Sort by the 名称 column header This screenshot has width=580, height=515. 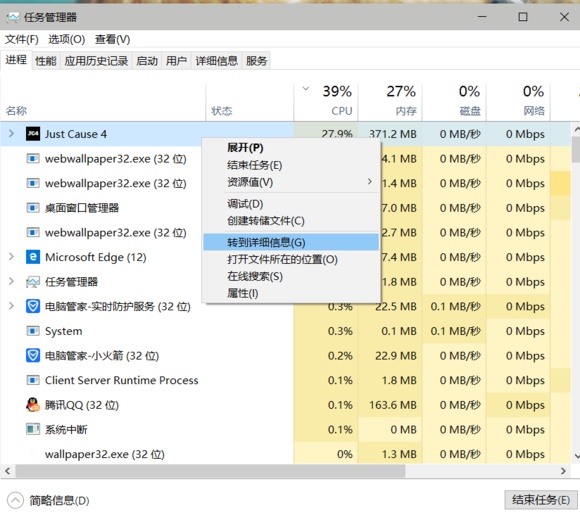coord(103,102)
